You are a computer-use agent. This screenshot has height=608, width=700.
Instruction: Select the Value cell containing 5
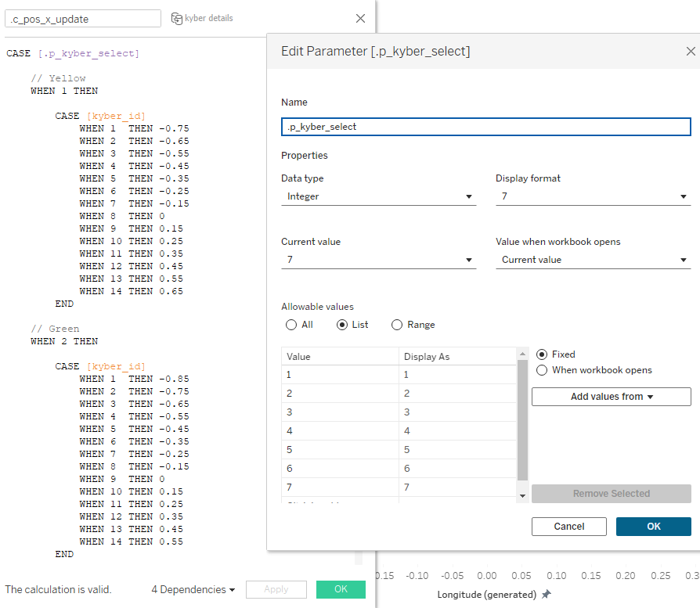pyautogui.click(x=340, y=450)
